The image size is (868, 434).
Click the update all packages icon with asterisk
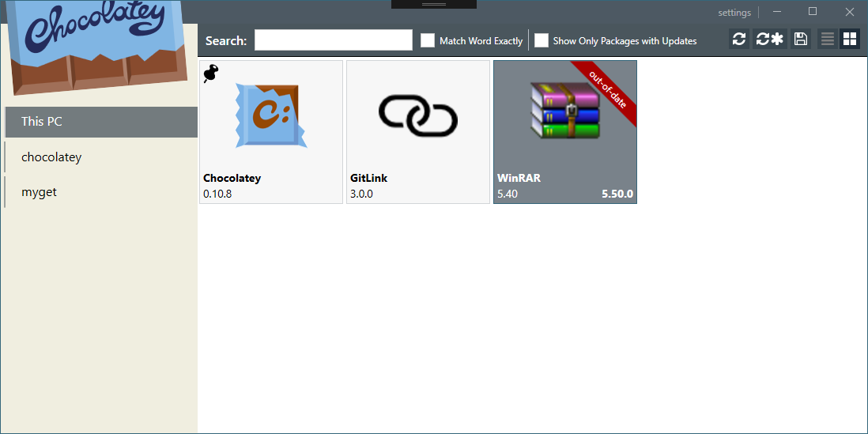click(769, 39)
